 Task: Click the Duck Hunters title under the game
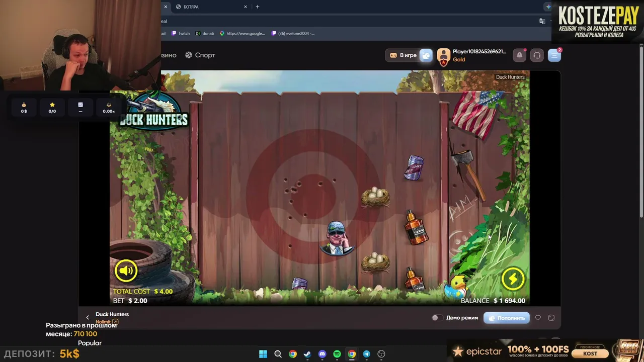[112, 314]
